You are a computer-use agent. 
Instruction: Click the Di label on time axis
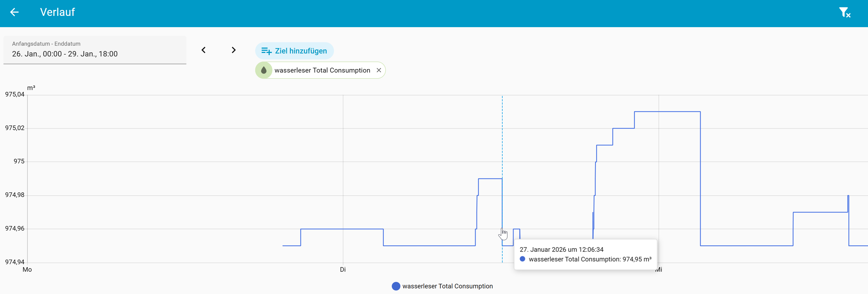[343, 270]
